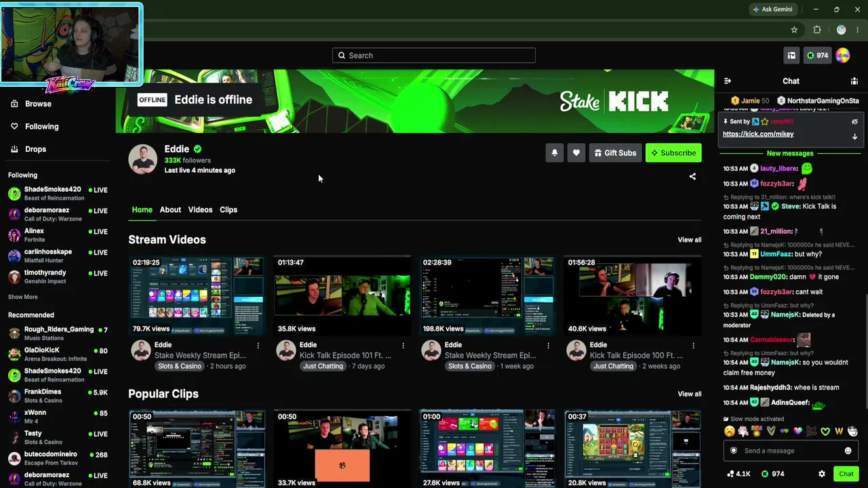Follow Eddie using the heart button
The image size is (868, 488).
pyautogui.click(x=576, y=153)
